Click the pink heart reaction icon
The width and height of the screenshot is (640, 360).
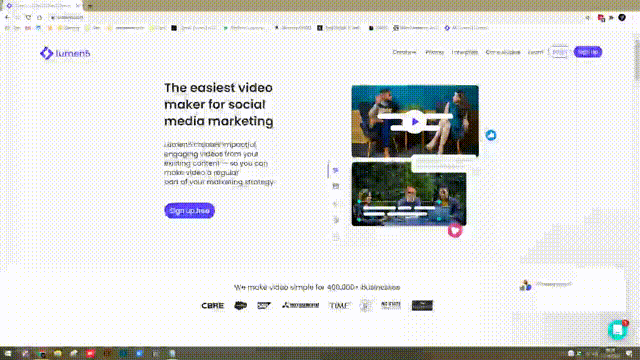tap(455, 231)
